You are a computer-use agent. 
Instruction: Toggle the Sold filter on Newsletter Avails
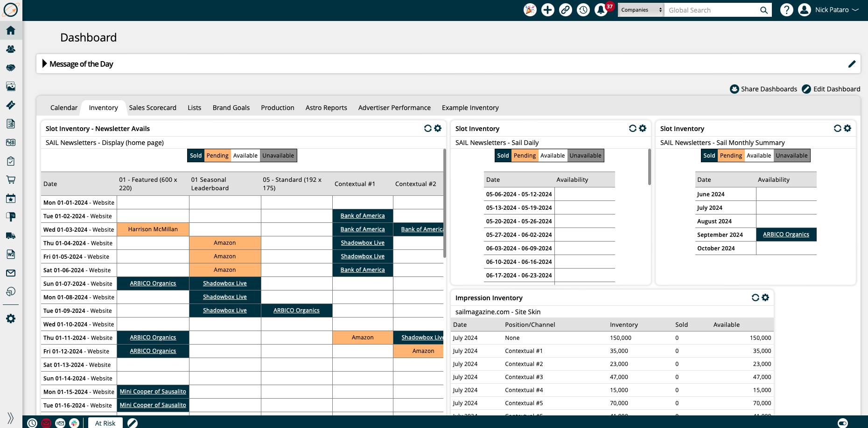click(x=196, y=155)
